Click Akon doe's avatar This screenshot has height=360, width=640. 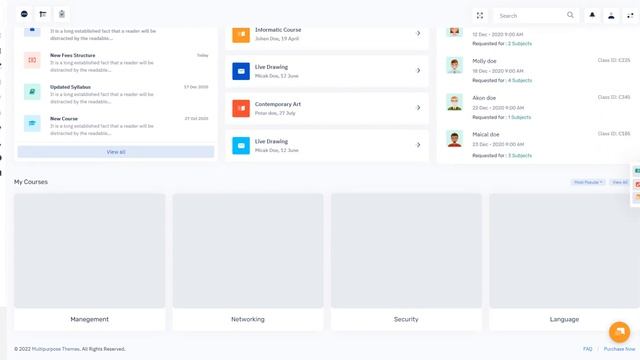[x=454, y=102]
